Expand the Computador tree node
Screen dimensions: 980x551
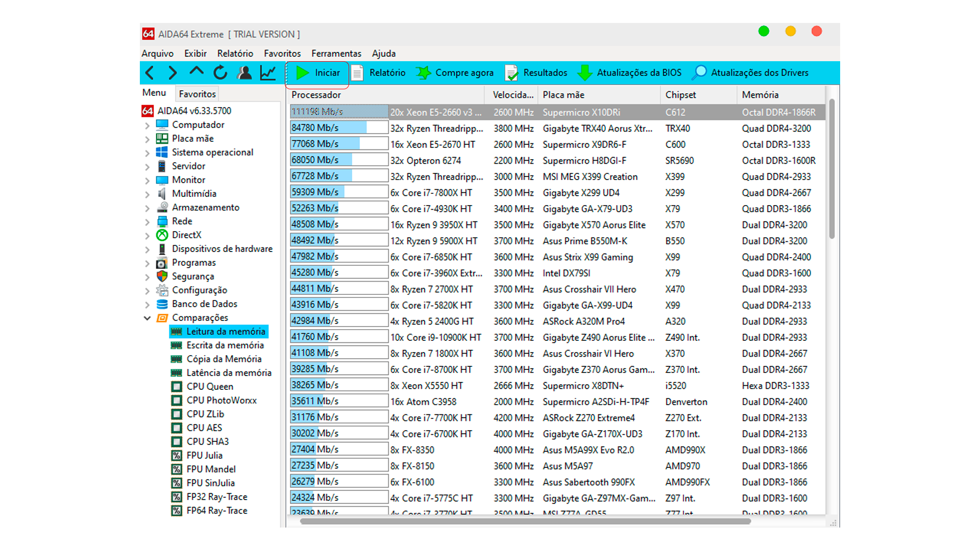[147, 126]
